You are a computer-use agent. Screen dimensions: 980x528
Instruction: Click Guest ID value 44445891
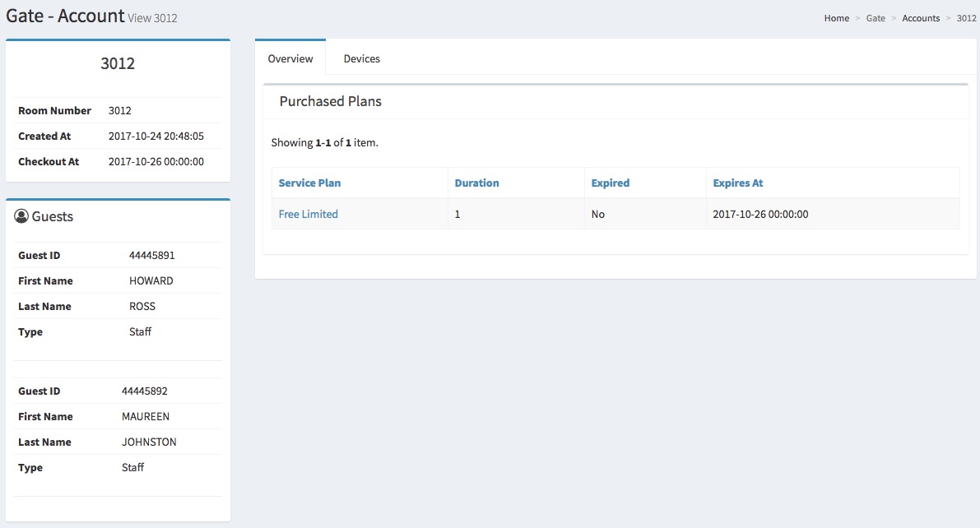pos(151,255)
